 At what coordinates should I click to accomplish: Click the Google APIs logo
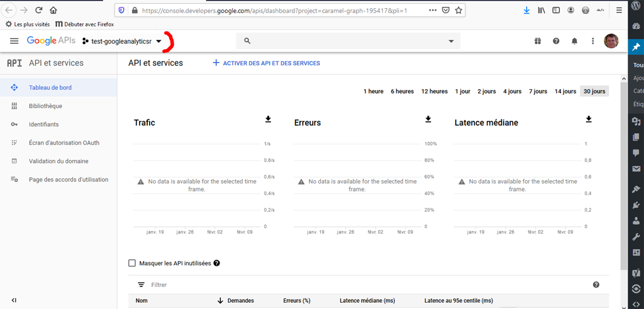(x=51, y=41)
